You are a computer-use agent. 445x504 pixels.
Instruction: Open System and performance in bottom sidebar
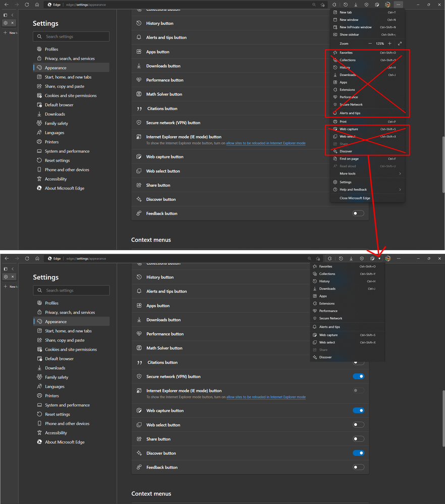tap(71, 405)
